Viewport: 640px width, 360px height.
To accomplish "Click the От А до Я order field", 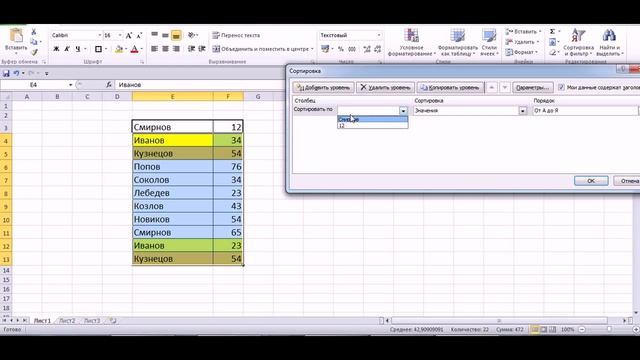I will pos(585,111).
